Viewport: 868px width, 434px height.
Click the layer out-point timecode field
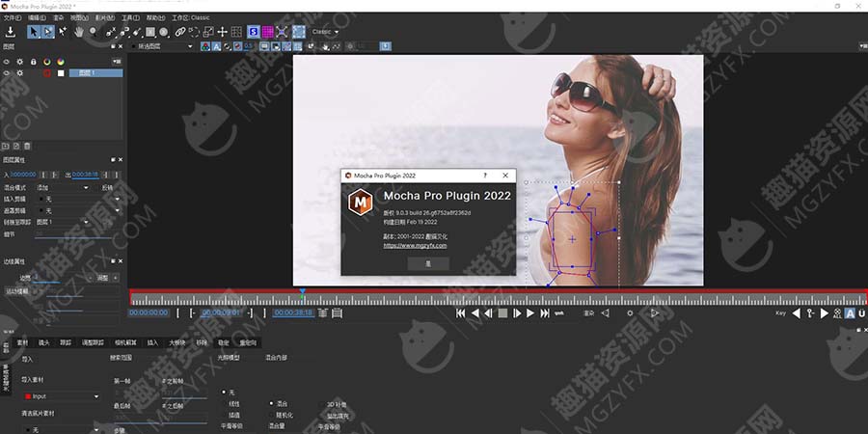tap(86, 175)
